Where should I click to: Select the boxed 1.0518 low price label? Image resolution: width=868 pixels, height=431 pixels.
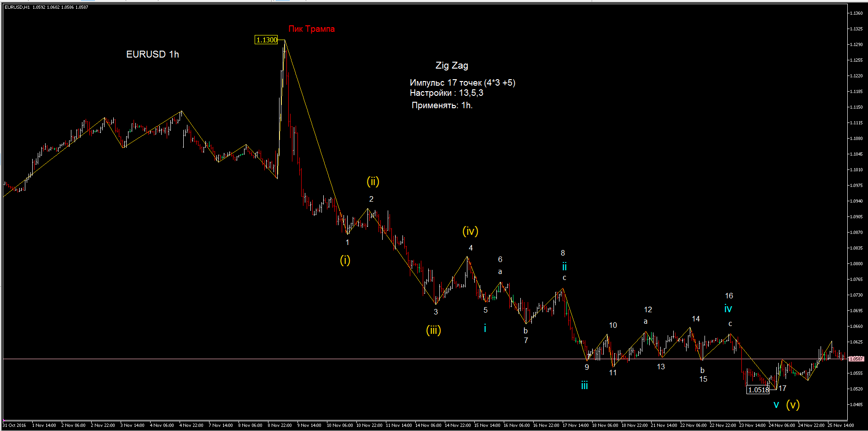pyautogui.click(x=758, y=390)
